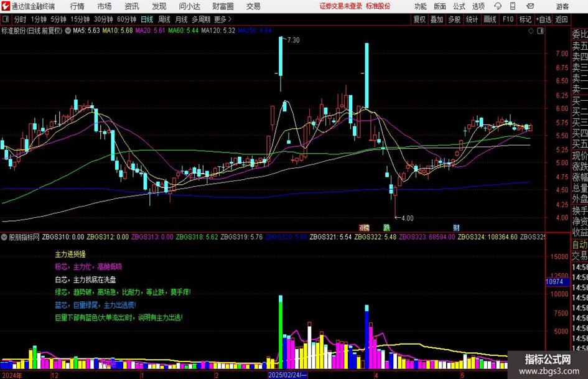Click the 主力进货强 legend text
The width and height of the screenshot is (588, 379).
click(x=70, y=255)
